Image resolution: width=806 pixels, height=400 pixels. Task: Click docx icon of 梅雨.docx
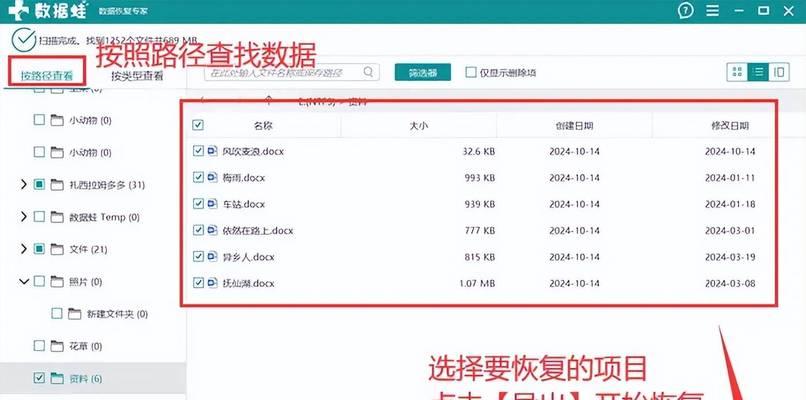pos(213,177)
